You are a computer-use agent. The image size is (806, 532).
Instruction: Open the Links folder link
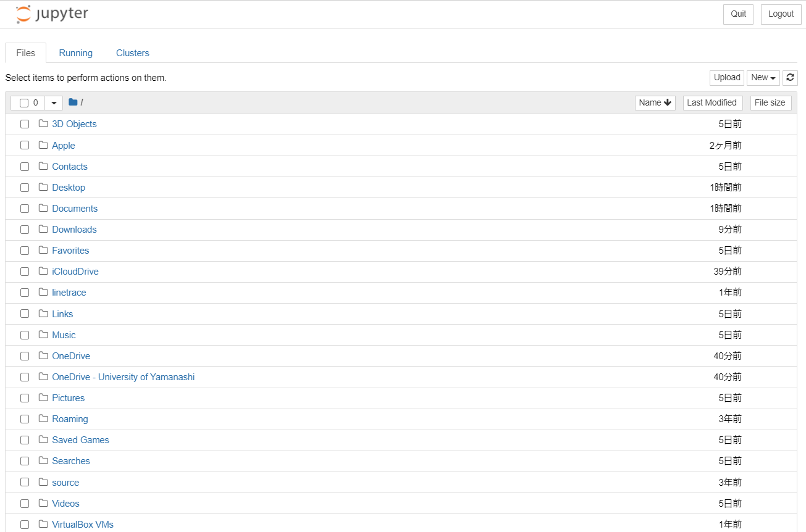(x=62, y=314)
